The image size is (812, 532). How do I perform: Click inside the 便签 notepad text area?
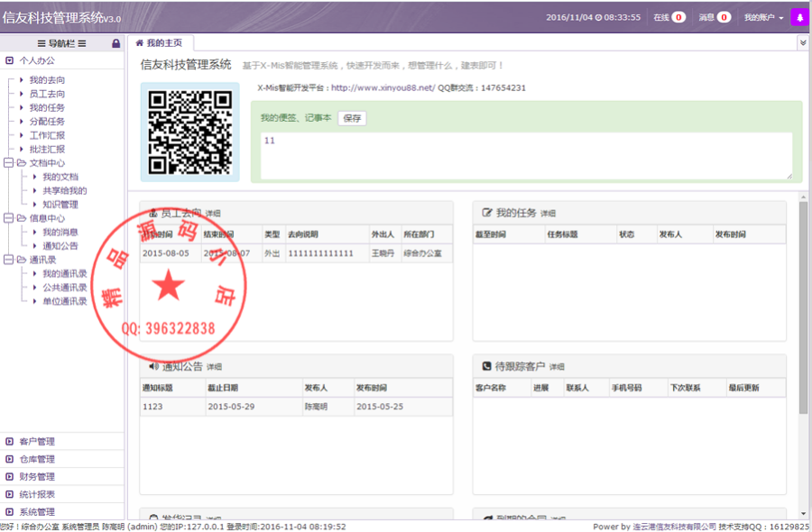coord(526,156)
